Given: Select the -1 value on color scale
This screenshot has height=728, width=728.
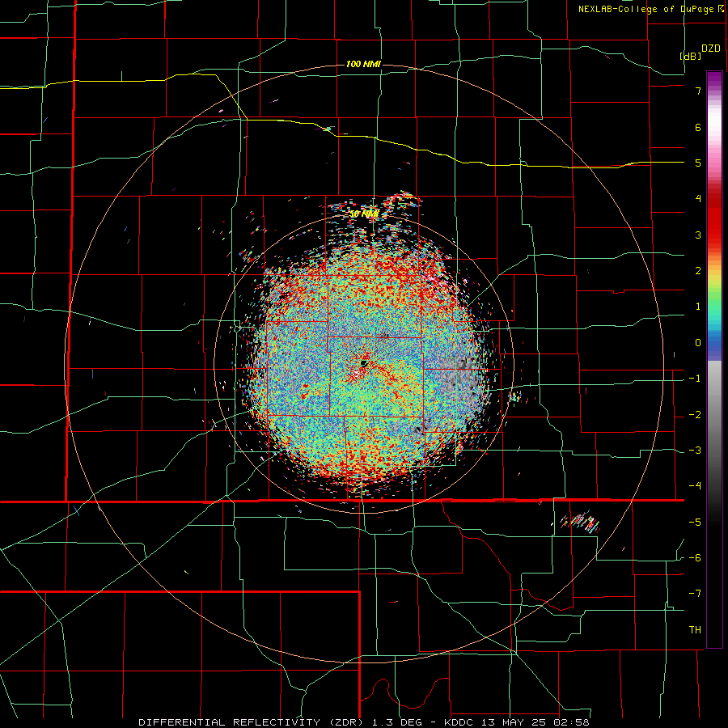Looking at the screenshot, I should pos(695,379).
